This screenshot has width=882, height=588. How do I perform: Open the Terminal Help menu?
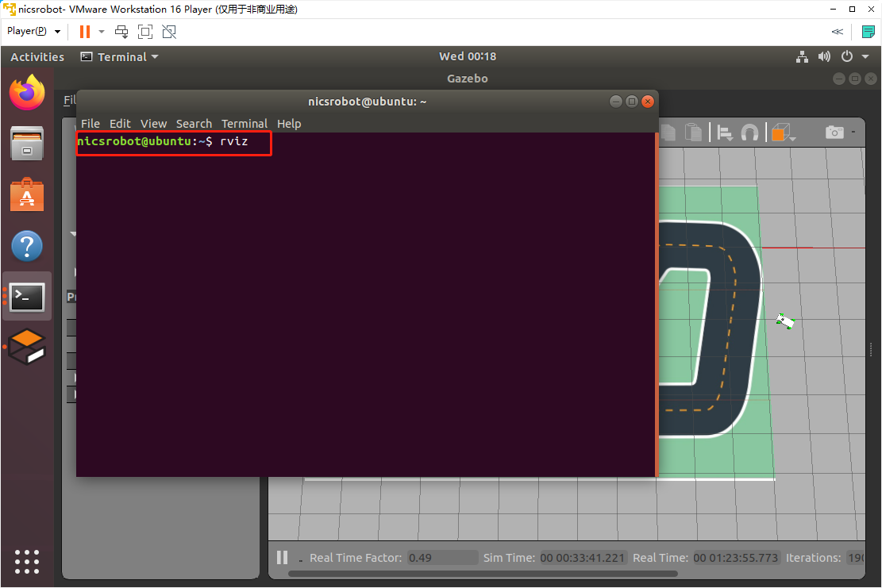289,124
